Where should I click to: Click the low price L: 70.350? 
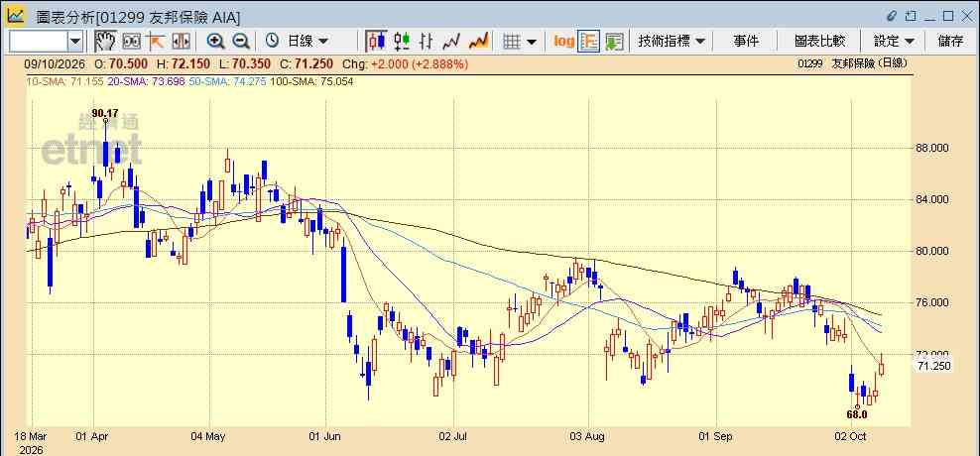pyautogui.click(x=245, y=63)
